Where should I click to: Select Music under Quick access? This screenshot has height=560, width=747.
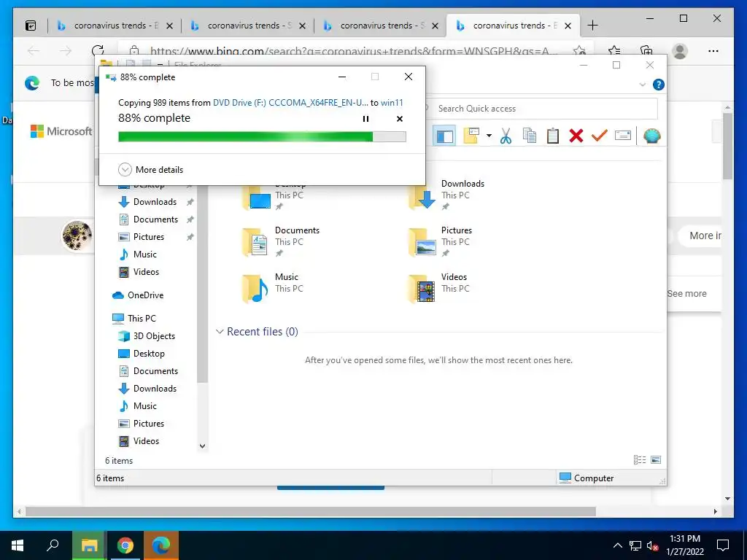point(145,254)
